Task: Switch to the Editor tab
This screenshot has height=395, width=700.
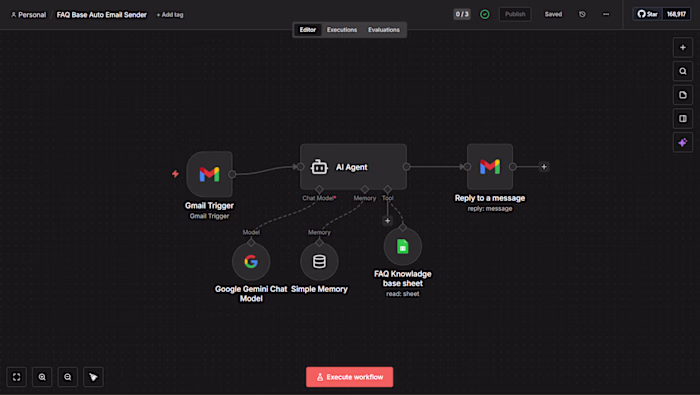Action: coord(308,30)
